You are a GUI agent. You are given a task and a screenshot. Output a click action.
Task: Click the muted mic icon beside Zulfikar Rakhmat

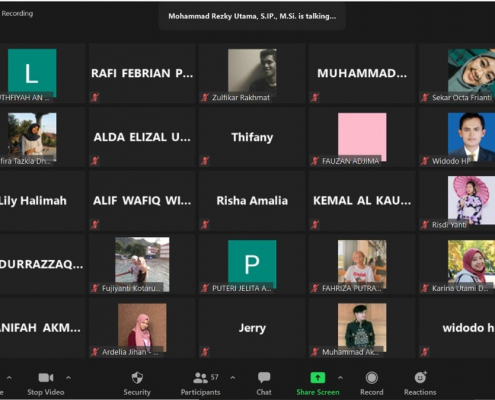[x=205, y=97]
